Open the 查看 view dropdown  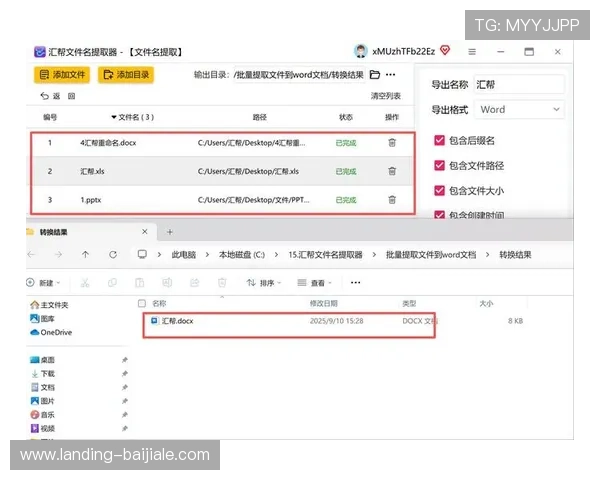tap(315, 283)
